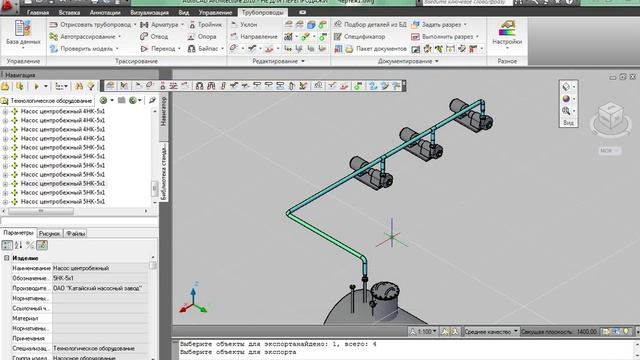Screen dimensions: 640x360
Task: Click the empty Материал value field
Action: 100,318
